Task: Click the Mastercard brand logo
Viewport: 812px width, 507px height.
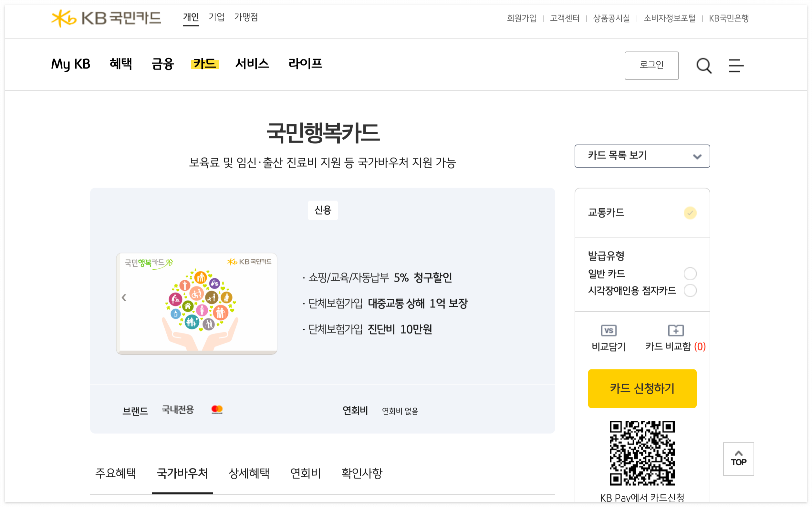Action: (217, 409)
